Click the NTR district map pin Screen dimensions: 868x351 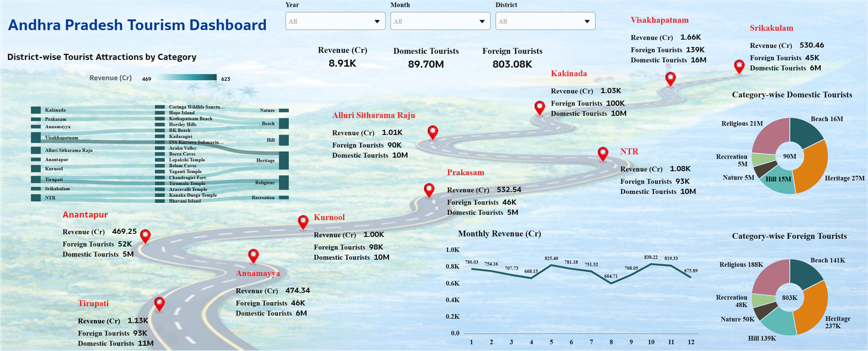point(603,154)
